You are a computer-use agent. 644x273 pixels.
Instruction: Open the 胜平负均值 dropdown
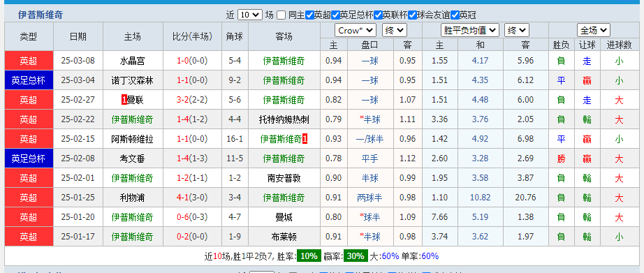point(470,31)
